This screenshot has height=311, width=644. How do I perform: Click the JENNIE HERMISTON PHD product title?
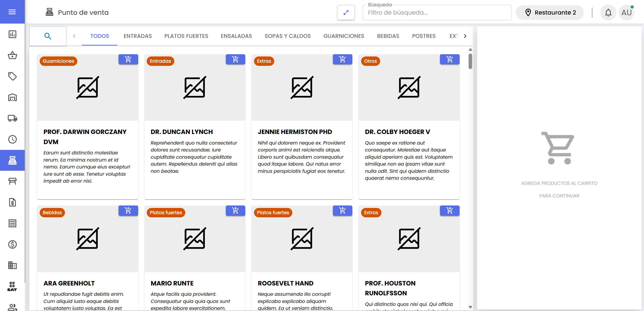[295, 132]
